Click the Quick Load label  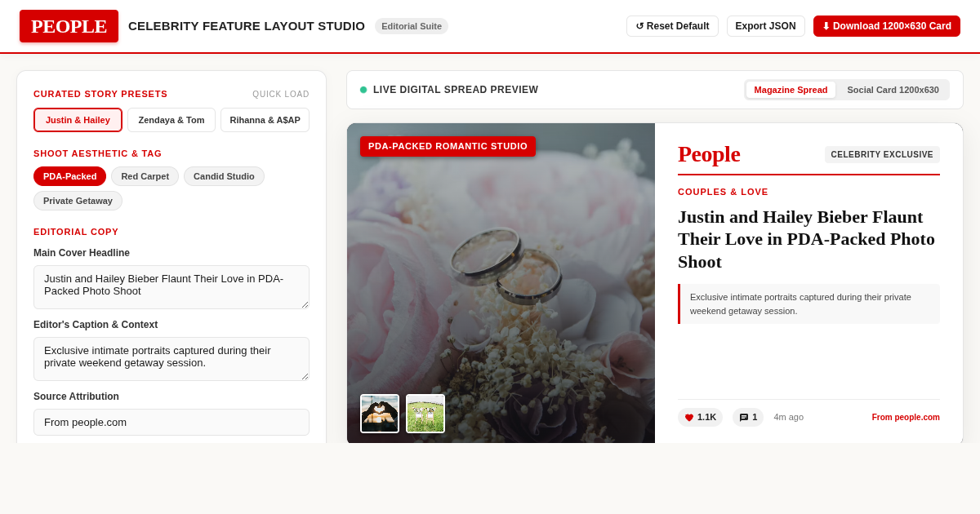pyautogui.click(x=281, y=94)
